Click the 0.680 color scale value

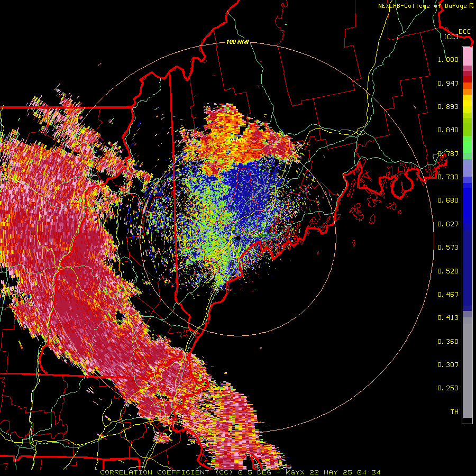point(448,200)
